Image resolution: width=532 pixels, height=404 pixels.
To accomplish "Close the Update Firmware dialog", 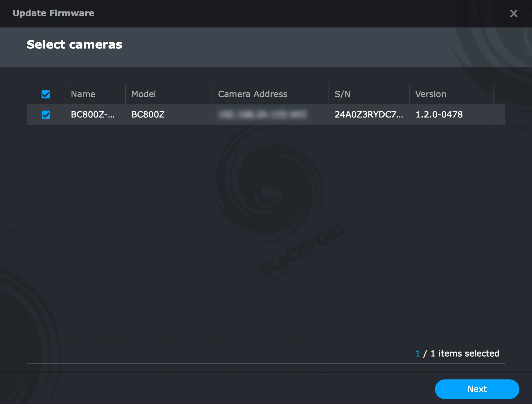I will tap(514, 13).
